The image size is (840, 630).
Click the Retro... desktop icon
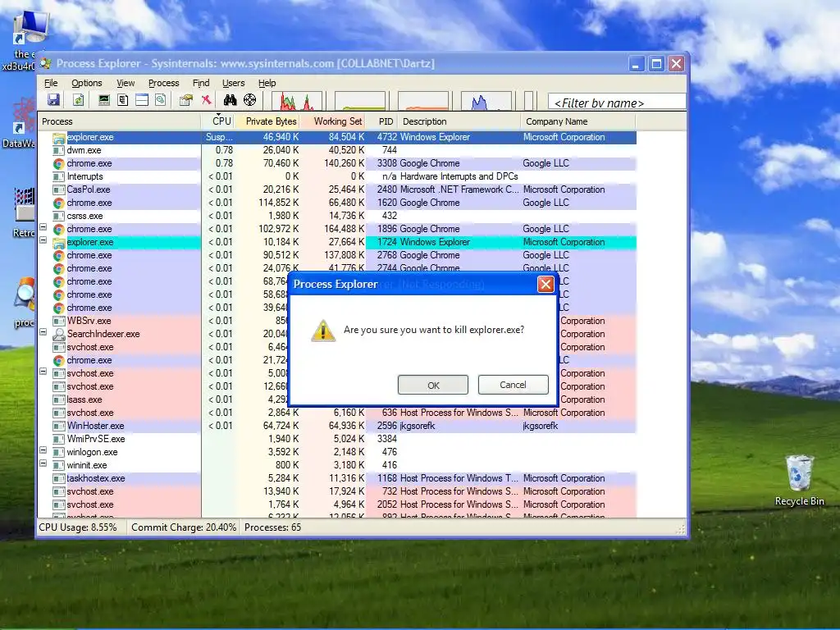pos(23,204)
